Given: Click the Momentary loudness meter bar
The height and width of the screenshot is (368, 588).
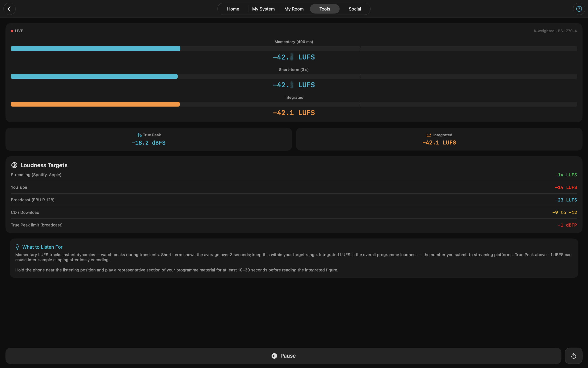Looking at the screenshot, I should 294,48.
